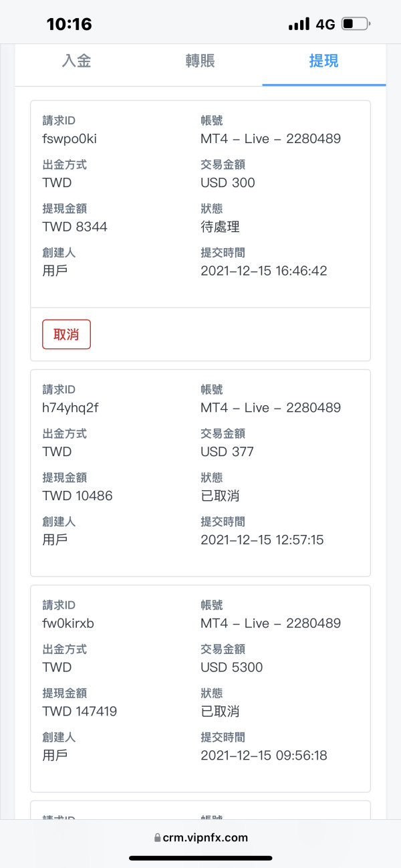Tap the padlock icon in address bar
Viewport: 401px width, 868px height.
(157, 837)
